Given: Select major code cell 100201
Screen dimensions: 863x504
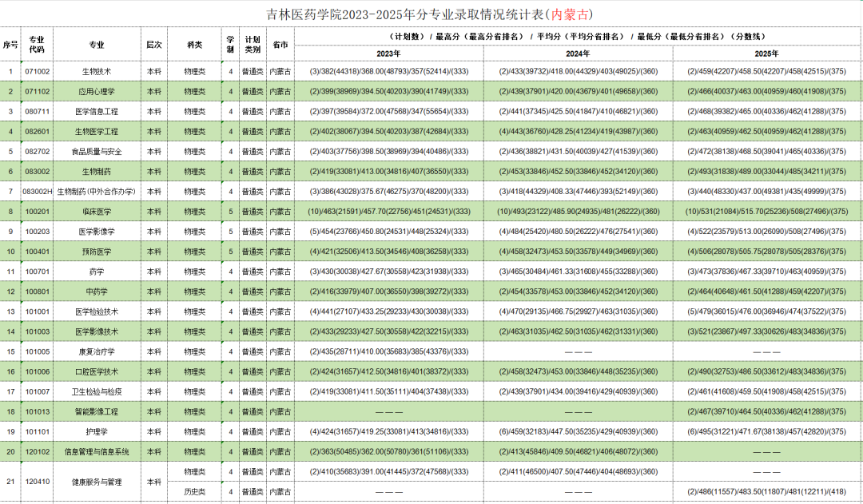Looking at the screenshot, I should [x=37, y=212].
